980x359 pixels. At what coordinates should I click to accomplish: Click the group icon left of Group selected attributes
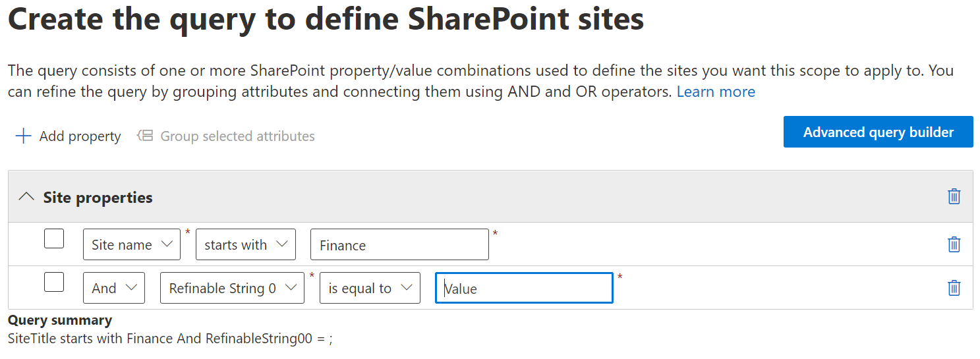145,136
